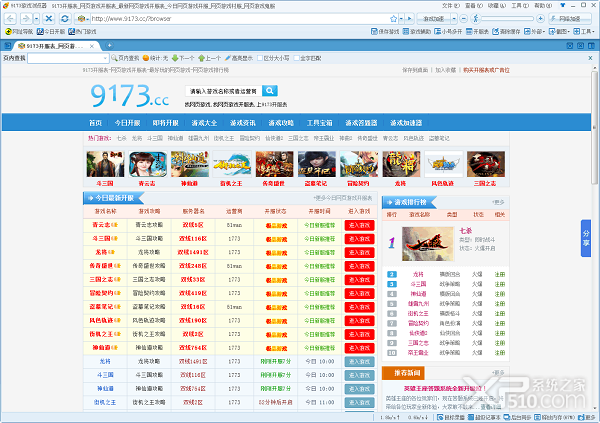Click the 加入收藏 link at page top
This screenshot has height=423, width=600.
coord(445,70)
